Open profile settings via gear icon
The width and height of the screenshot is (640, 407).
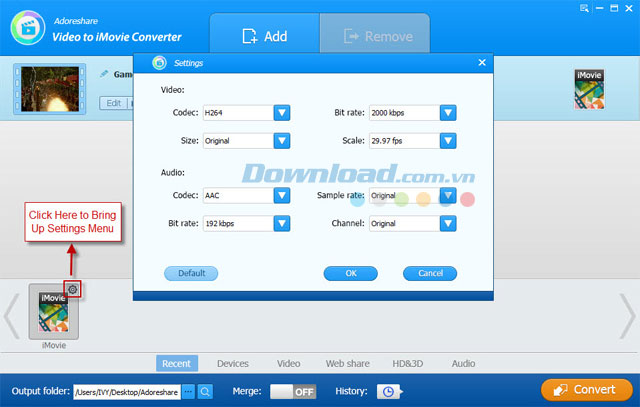73,289
